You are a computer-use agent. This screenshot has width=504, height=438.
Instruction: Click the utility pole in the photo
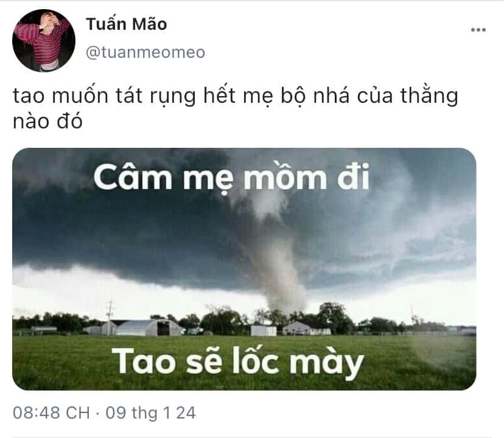(110, 318)
